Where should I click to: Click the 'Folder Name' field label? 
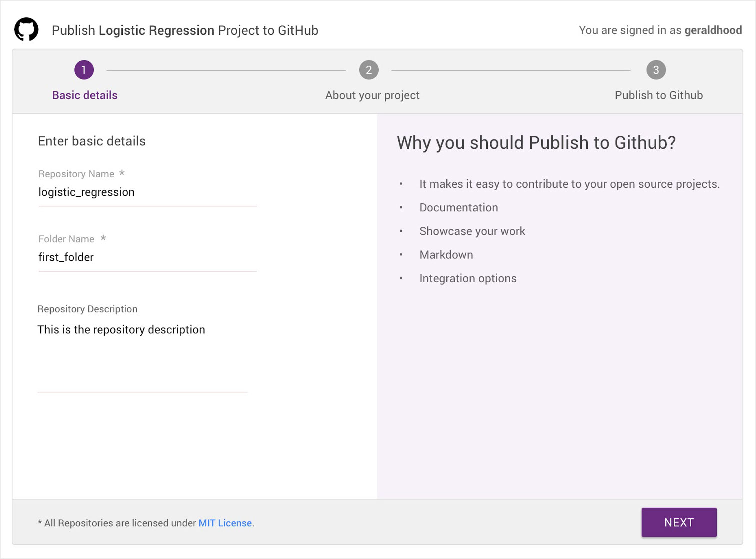(x=66, y=239)
